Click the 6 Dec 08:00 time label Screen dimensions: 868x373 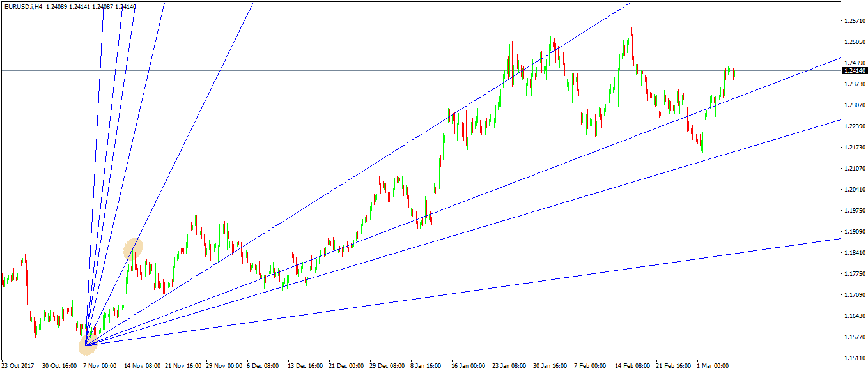tap(263, 367)
